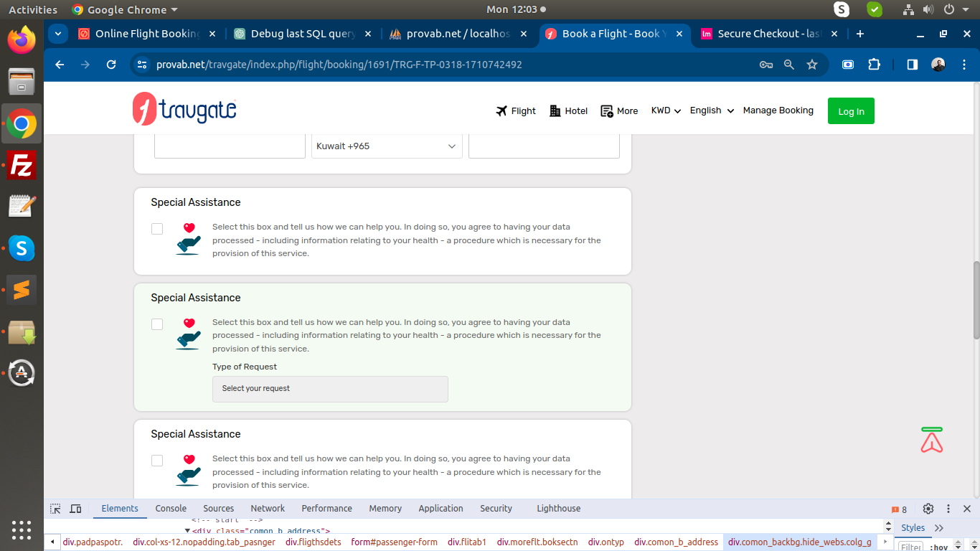Open the DevTools Network tab

pyautogui.click(x=268, y=509)
